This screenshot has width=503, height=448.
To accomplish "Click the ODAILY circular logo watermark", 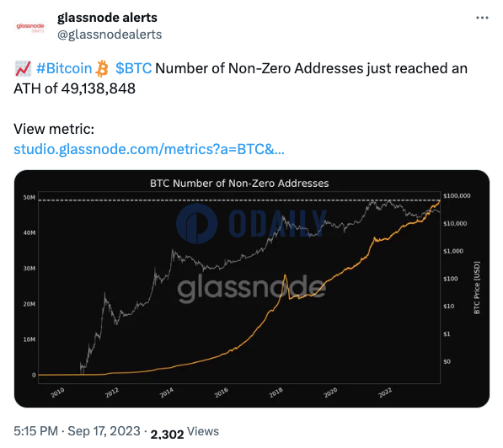I will [x=196, y=223].
